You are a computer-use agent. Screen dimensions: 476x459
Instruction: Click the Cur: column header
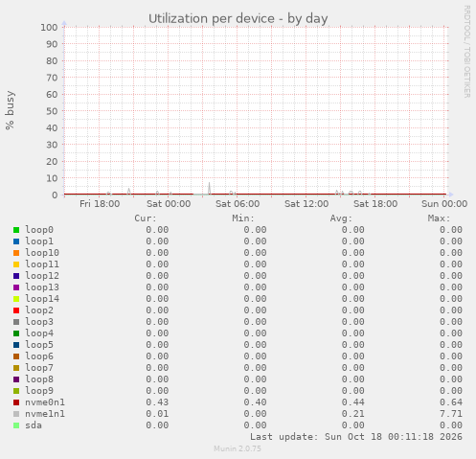(146, 218)
